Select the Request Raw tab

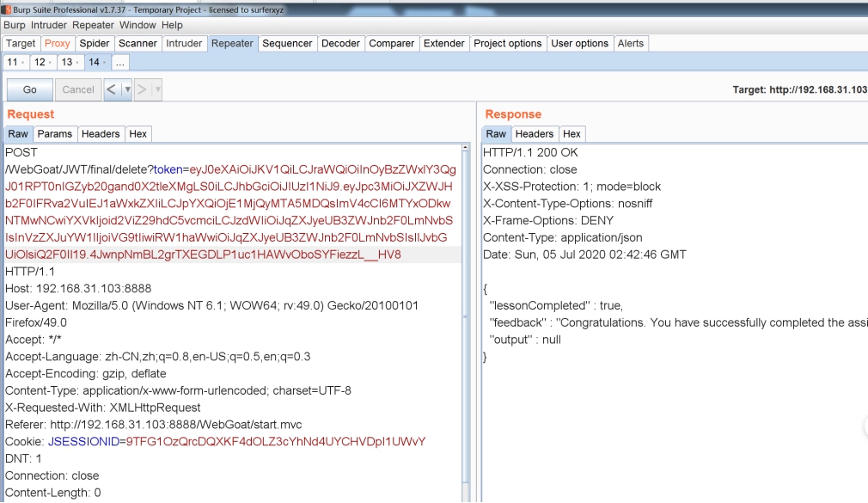coord(18,134)
